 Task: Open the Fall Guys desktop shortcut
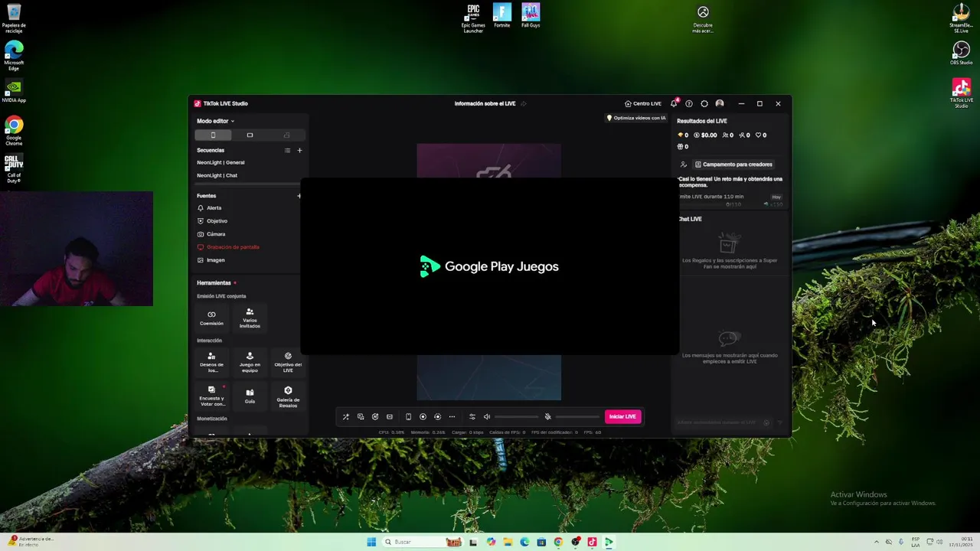click(531, 16)
